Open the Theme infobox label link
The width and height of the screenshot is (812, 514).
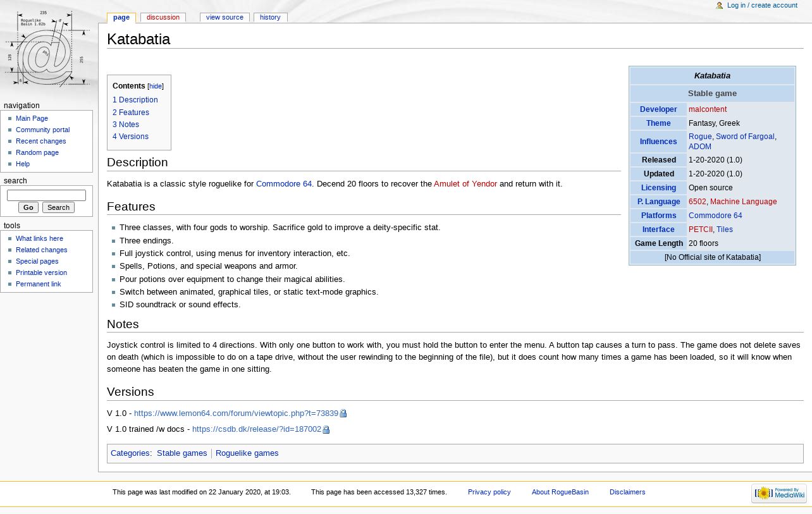658,123
